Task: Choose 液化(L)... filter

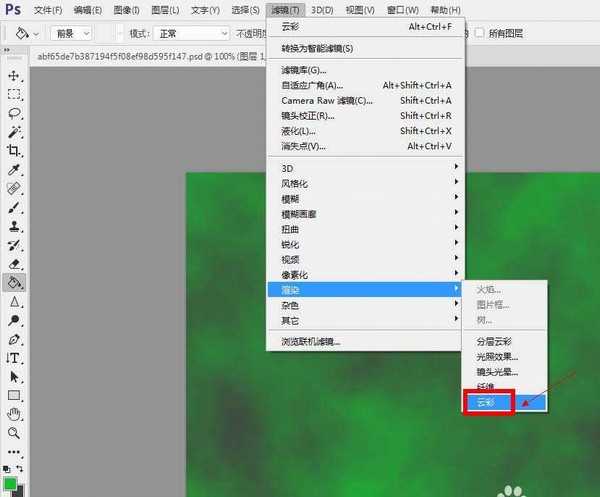Action: tap(365, 131)
